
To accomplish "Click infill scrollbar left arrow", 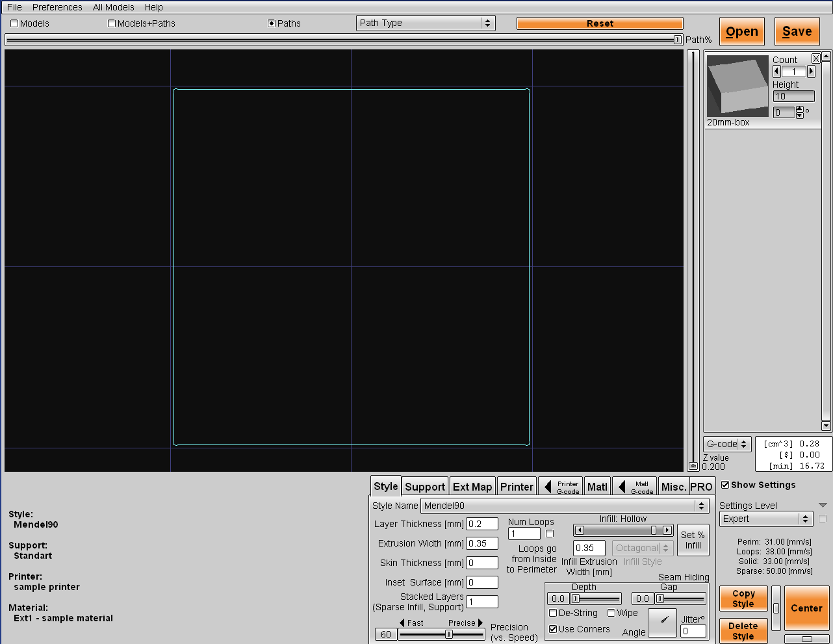I will [580, 530].
